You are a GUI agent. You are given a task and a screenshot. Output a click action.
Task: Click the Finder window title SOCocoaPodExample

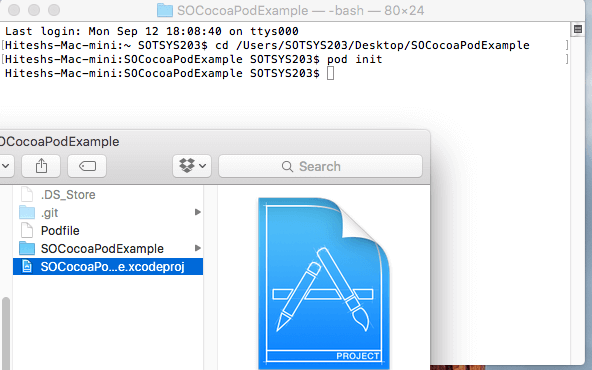(x=59, y=142)
